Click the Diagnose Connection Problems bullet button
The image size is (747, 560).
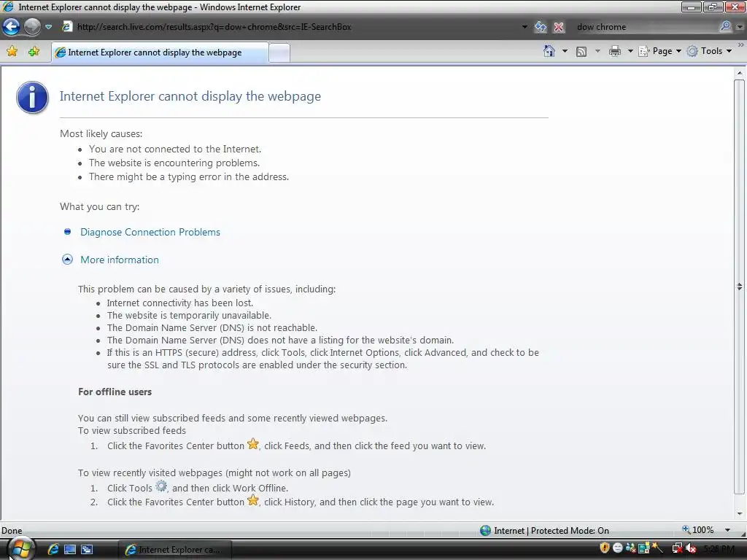pos(67,231)
